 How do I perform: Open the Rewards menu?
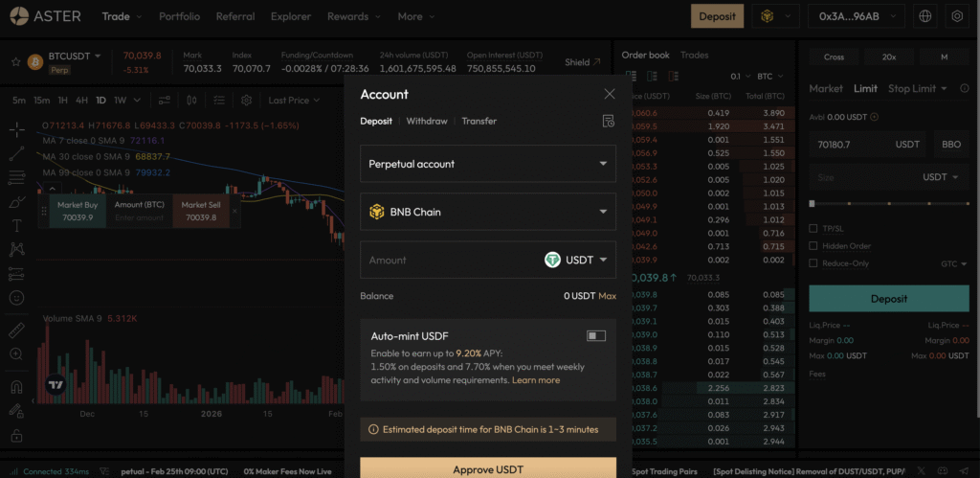coord(354,17)
